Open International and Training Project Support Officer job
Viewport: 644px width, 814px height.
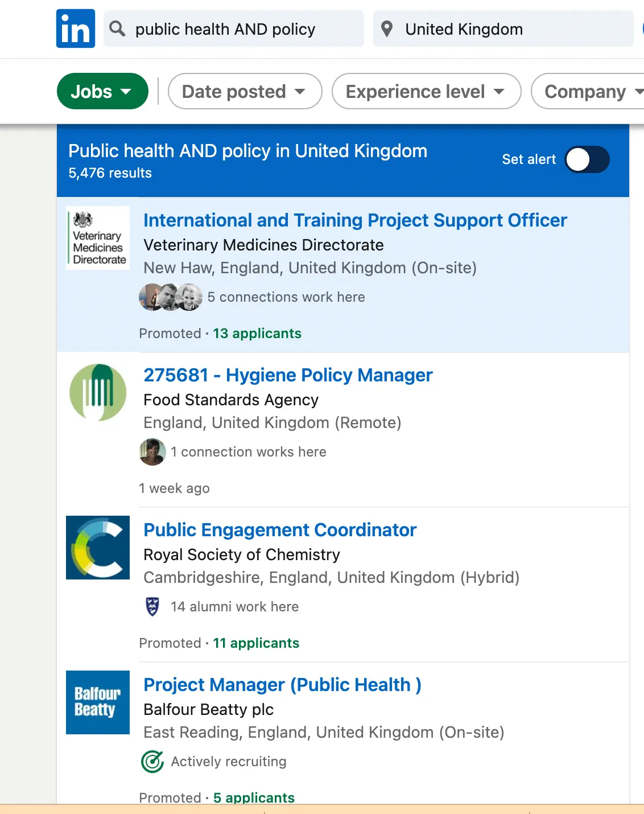355,220
